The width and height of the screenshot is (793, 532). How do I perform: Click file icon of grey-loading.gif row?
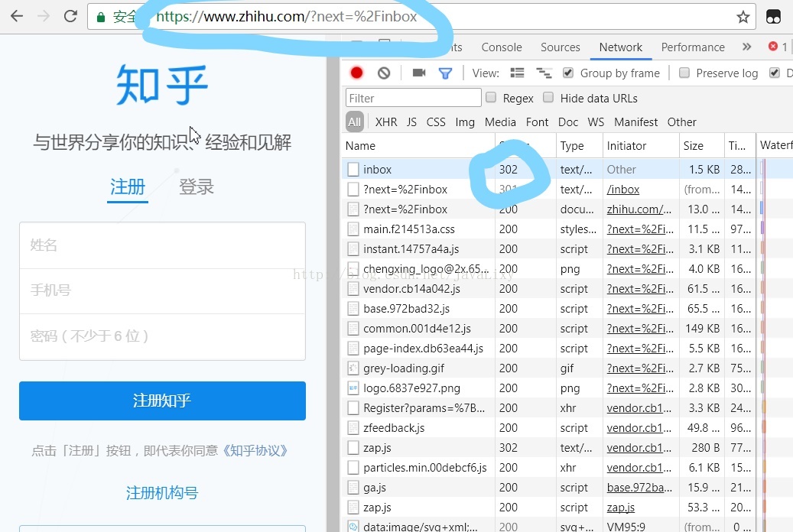(353, 368)
